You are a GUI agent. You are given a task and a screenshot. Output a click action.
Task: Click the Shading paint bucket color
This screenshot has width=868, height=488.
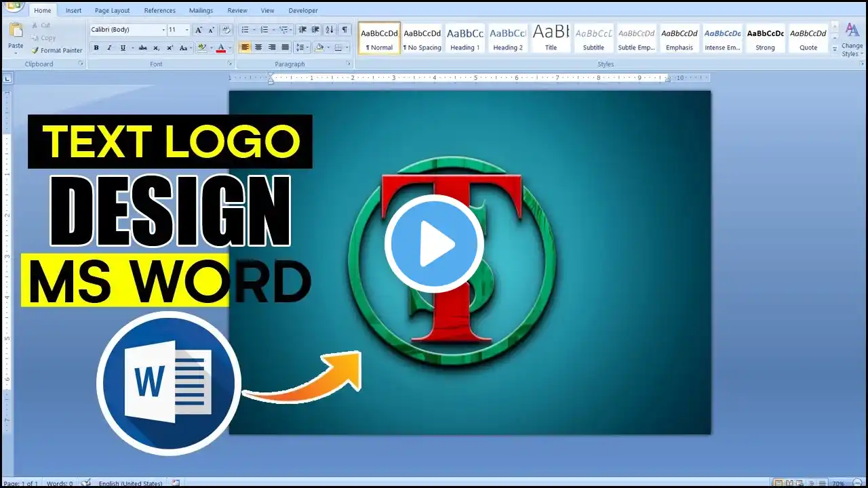tap(319, 47)
